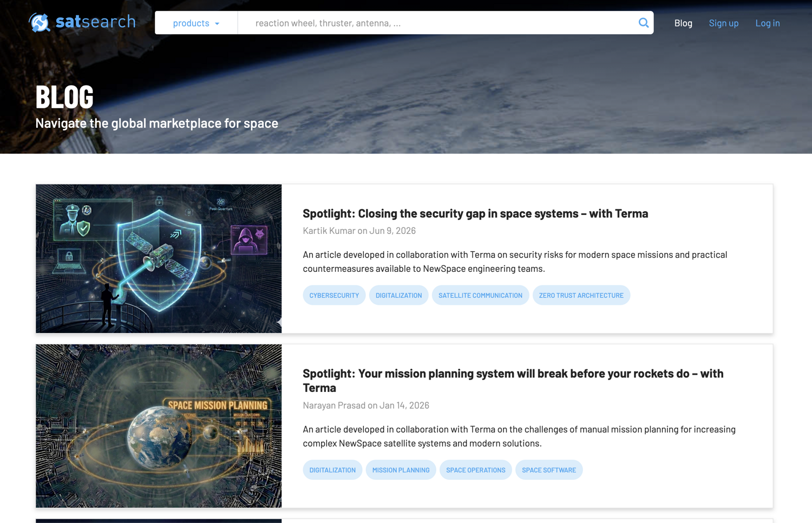Screen dimensions: 812x523
Task: Open 'Your mission planning system' article title
Action: (513, 381)
